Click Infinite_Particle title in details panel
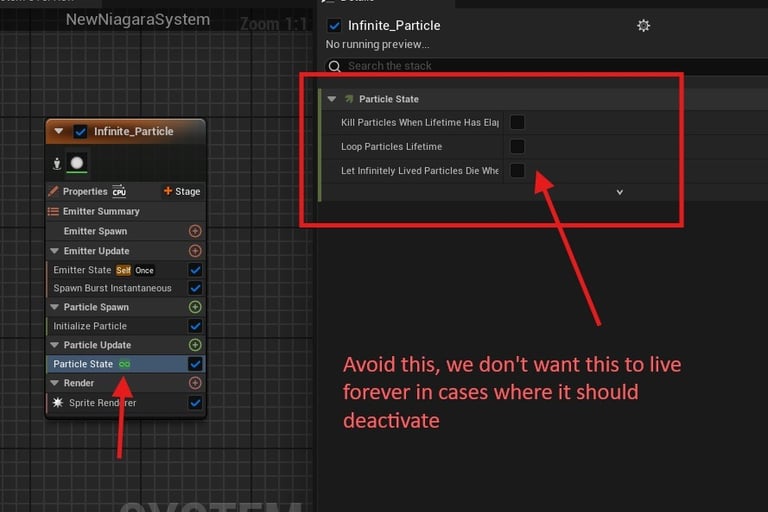 pyautogui.click(x=394, y=25)
